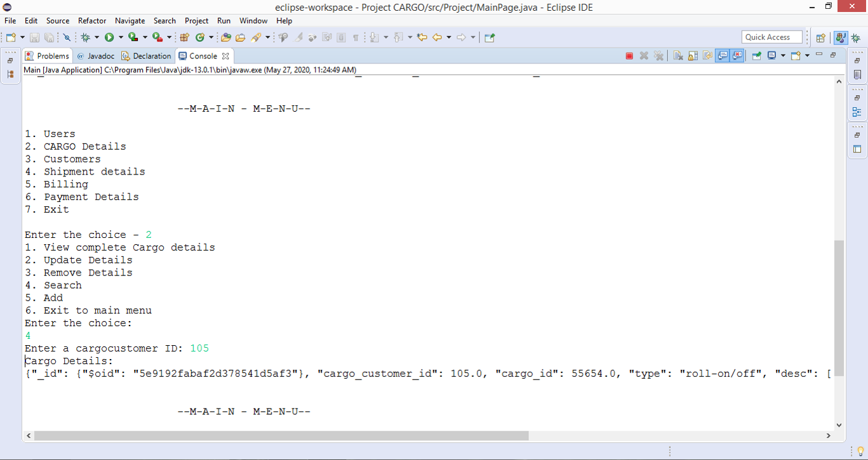This screenshot has width=868, height=460.
Task: Open the Open Console dropdown arrow
Action: [807, 56]
